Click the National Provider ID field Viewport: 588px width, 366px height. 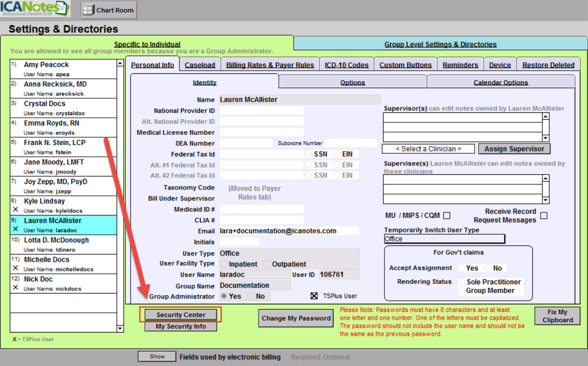[262, 111]
